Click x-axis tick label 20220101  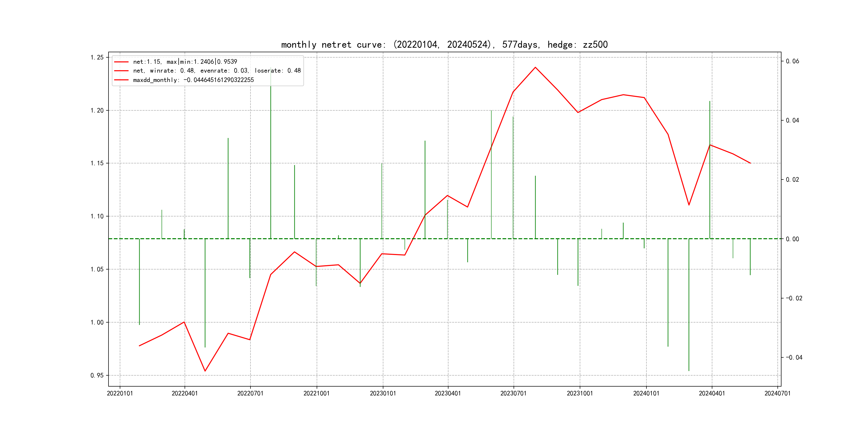(120, 394)
